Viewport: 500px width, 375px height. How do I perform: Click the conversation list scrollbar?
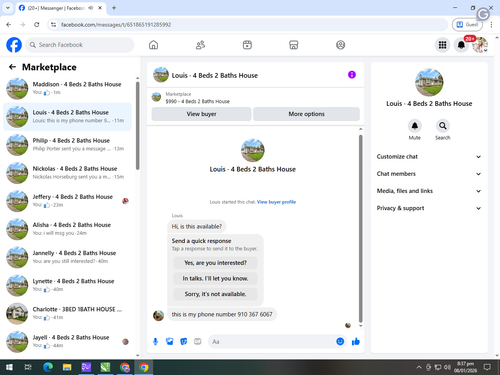(x=137, y=125)
